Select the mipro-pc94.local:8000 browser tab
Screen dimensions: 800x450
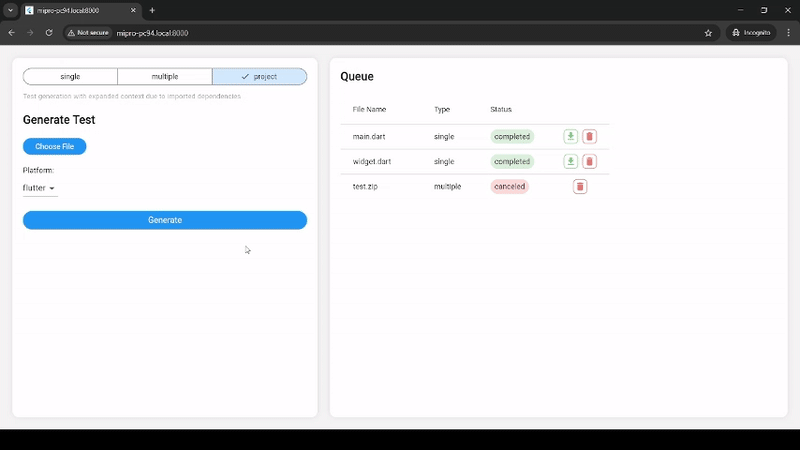tap(81, 10)
